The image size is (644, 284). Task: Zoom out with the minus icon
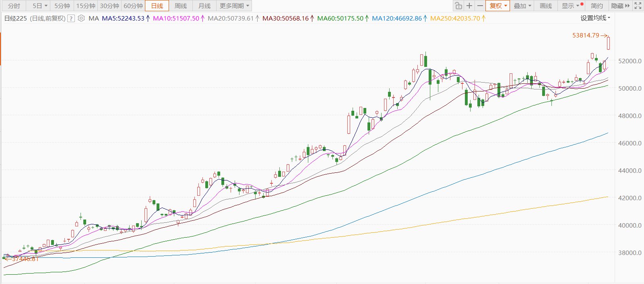(480, 6)
